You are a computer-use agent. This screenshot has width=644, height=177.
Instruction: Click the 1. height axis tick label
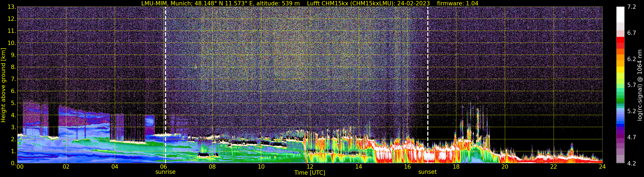click(13, 151)
